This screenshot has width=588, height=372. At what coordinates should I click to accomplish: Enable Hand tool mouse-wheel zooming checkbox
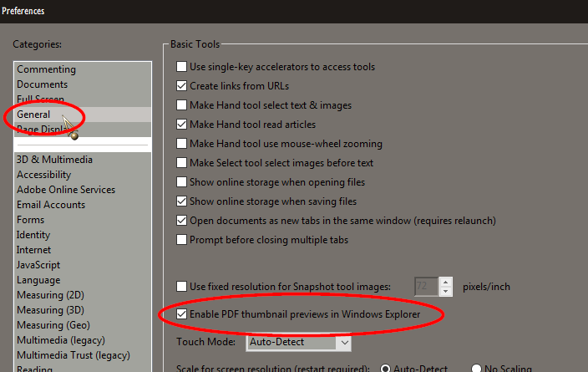[x=181, y=144]
